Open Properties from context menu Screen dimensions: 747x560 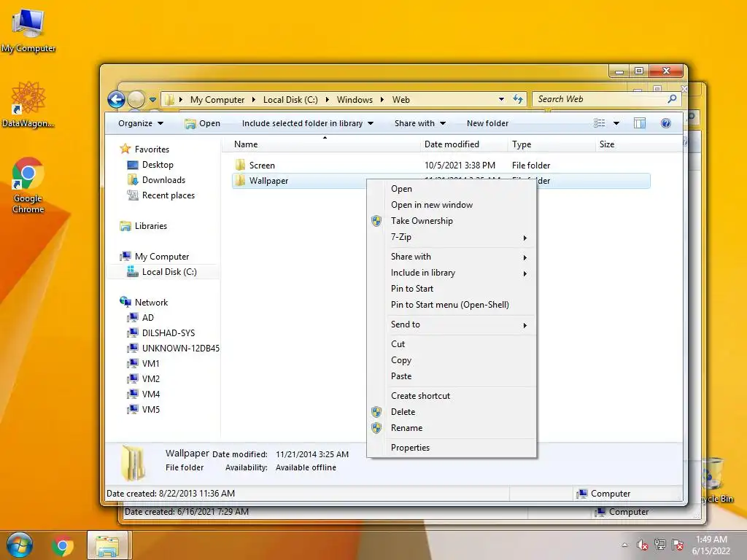tap(452, 448)
